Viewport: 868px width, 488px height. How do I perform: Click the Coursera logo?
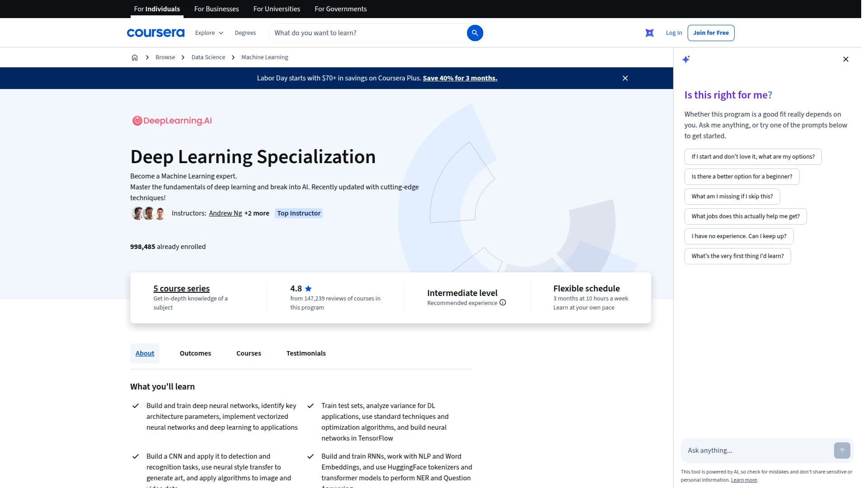click(x=156, y=33)
